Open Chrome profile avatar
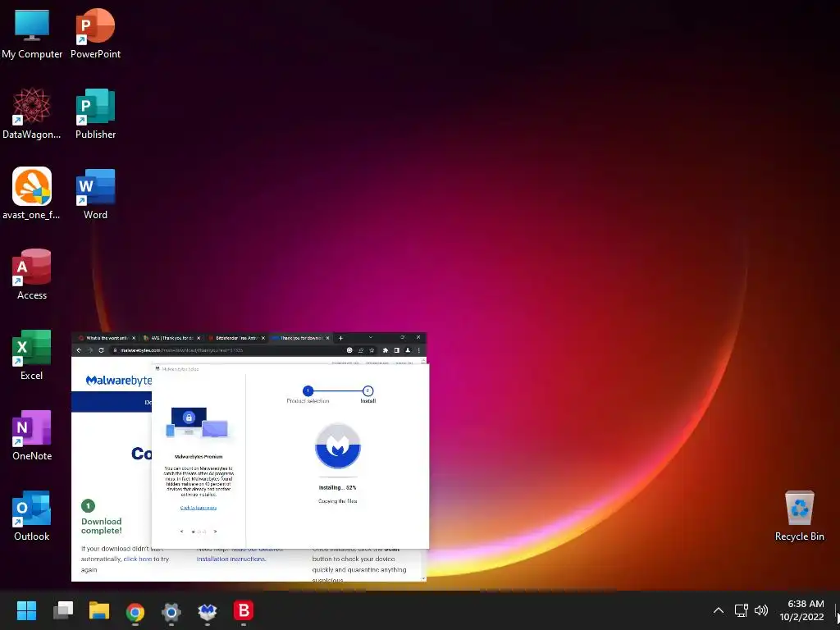 click(x=408, y=350)
